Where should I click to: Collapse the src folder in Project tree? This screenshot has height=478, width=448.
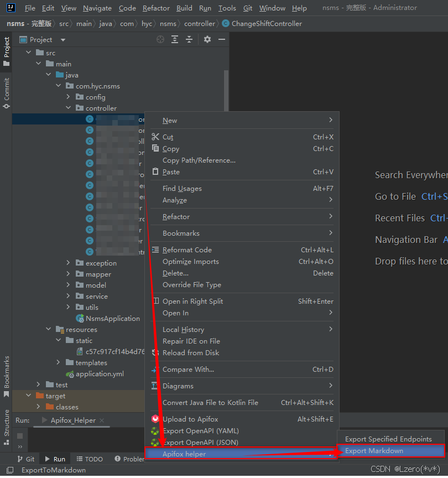tap(29, 52)
